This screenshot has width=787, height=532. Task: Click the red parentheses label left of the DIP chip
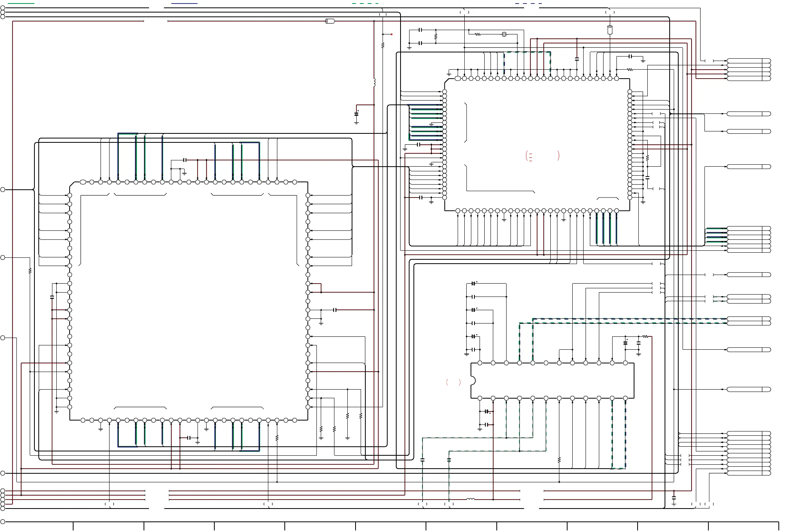pyautogui.click(x=453, y=382)
